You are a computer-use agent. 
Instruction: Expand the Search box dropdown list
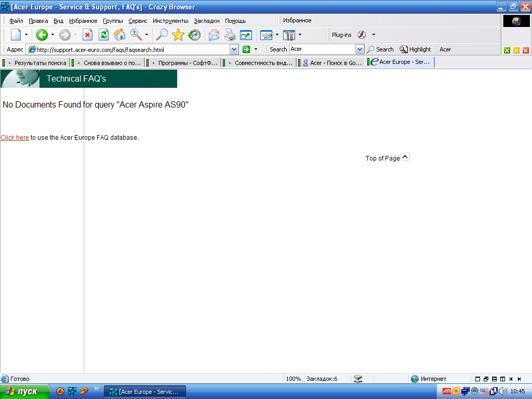[360, 49]
